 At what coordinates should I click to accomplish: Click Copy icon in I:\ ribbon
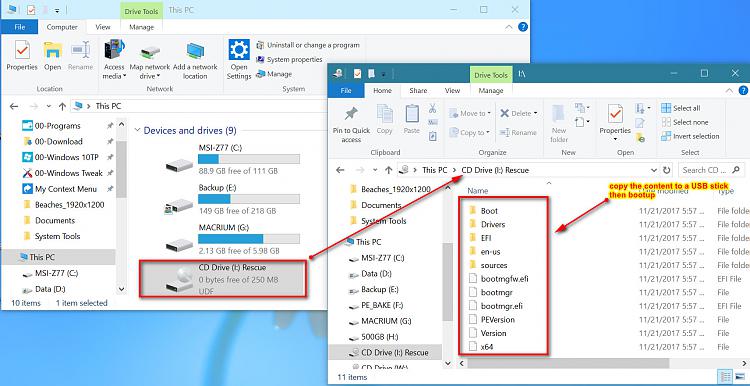385,115
